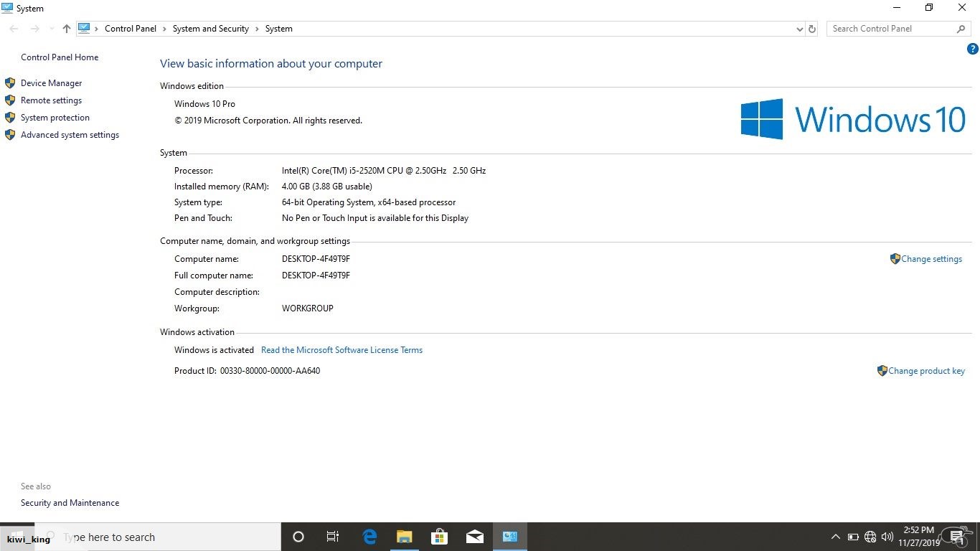The width and height of the screenshot is (980, 551).
Task: Open Advanced system settings
Action: point(70,135)
